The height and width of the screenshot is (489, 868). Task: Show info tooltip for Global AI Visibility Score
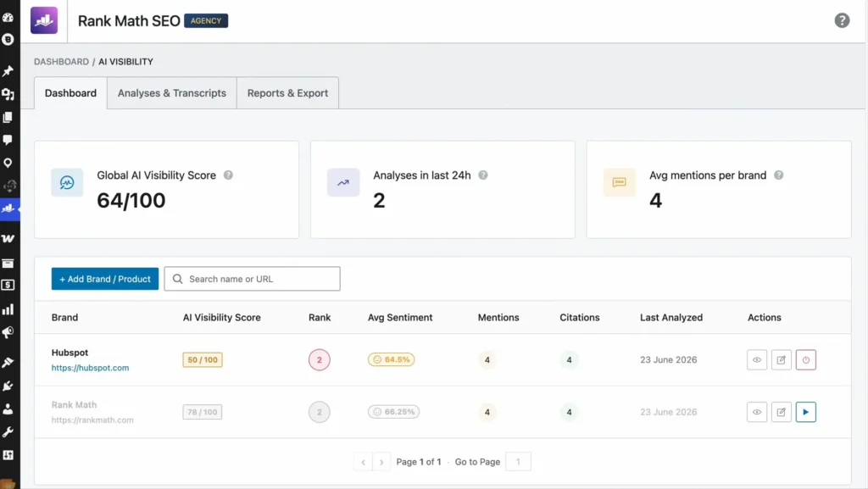click(228, 175)
